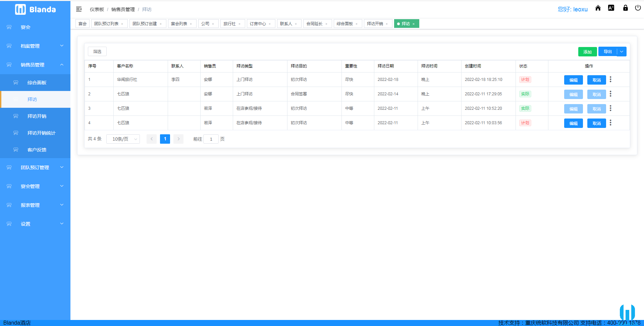Click the Blanda logo in sidebar
Screen dimensions: 644x326
(35, 9)
